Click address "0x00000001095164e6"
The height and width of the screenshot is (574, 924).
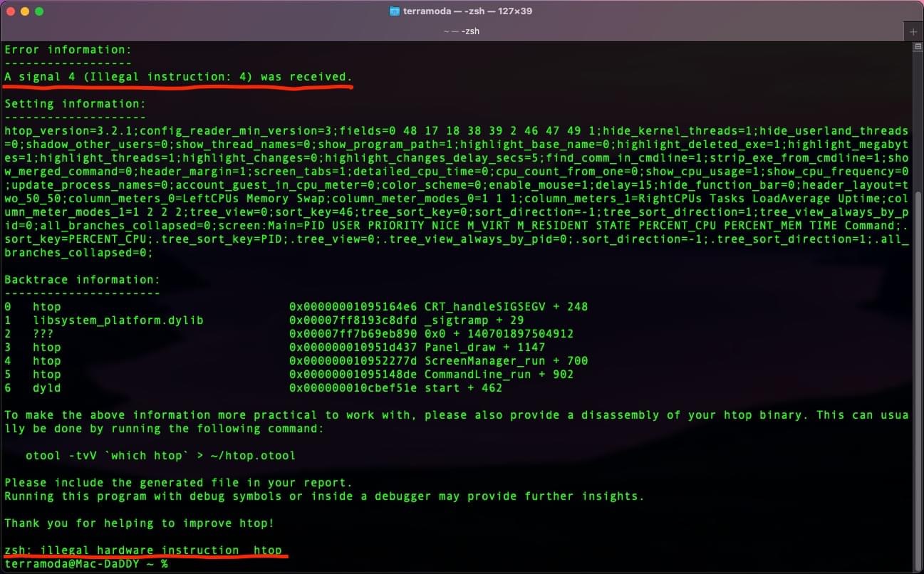click(x=353, y=307)
